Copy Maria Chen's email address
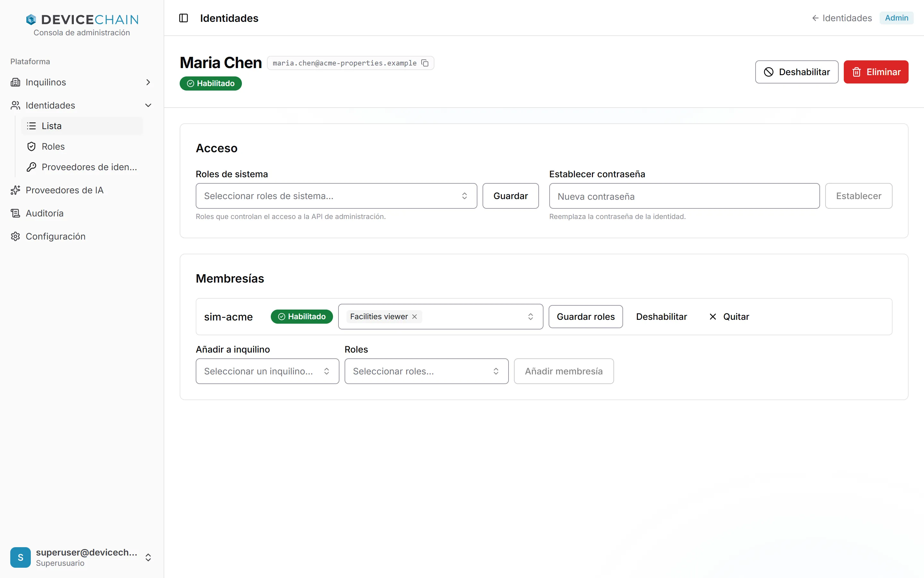Screen dimensions: 924x578 424,63
